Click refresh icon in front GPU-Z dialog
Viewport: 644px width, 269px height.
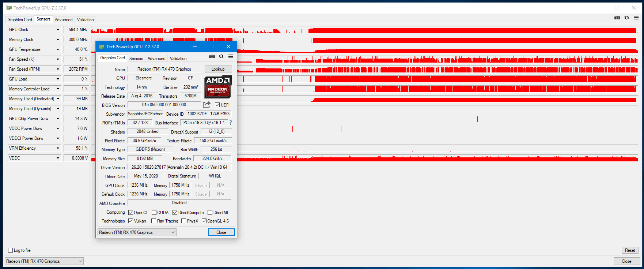(x=221, y=56)
